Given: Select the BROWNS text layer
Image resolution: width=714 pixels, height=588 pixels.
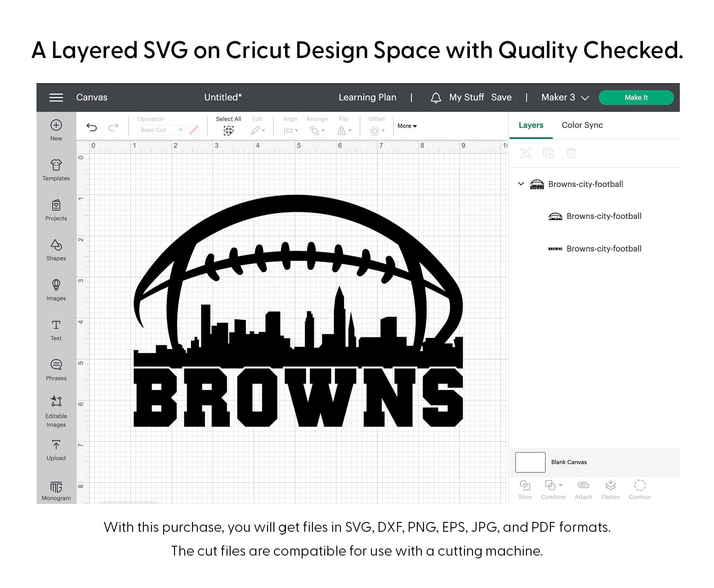Looking at the screenshot, I should click(x=603, y=249).
